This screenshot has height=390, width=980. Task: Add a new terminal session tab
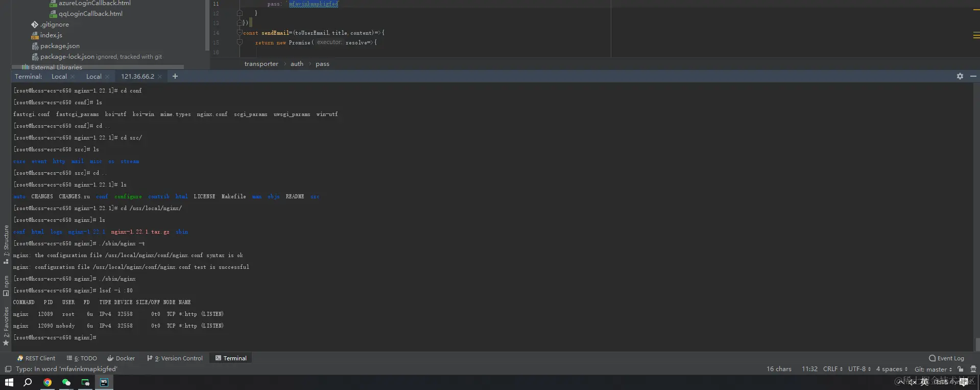(x=175, y=76)
